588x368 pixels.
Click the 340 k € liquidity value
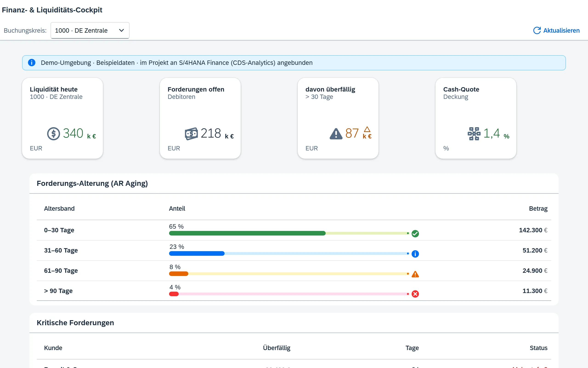(x=79, y=133)
